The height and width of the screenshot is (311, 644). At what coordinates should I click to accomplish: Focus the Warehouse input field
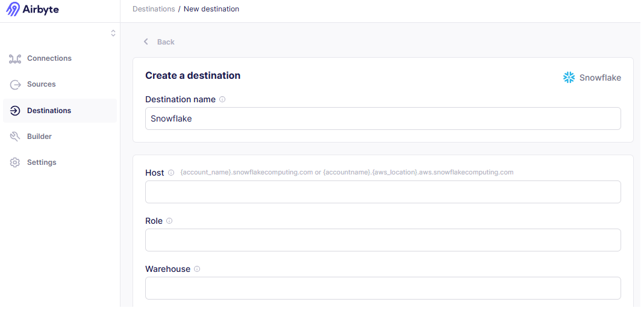coord(383,288)
